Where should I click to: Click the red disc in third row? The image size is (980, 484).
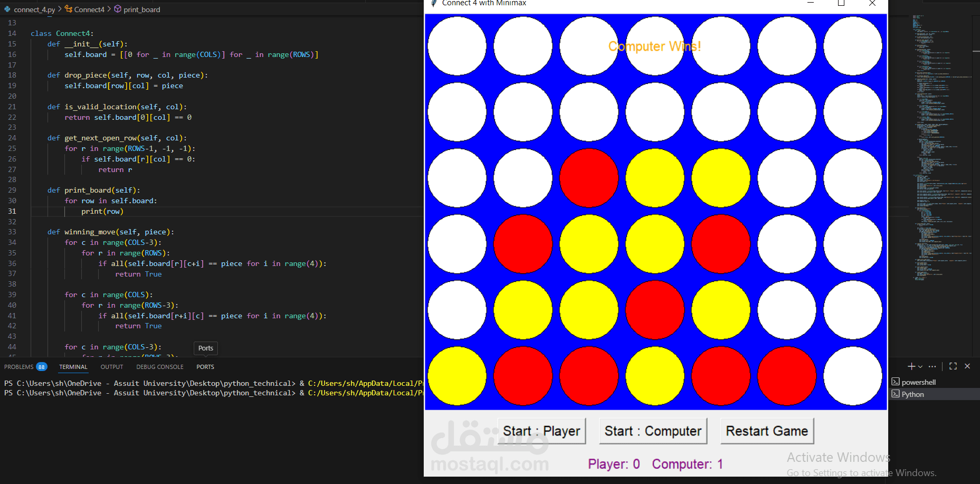589,178
